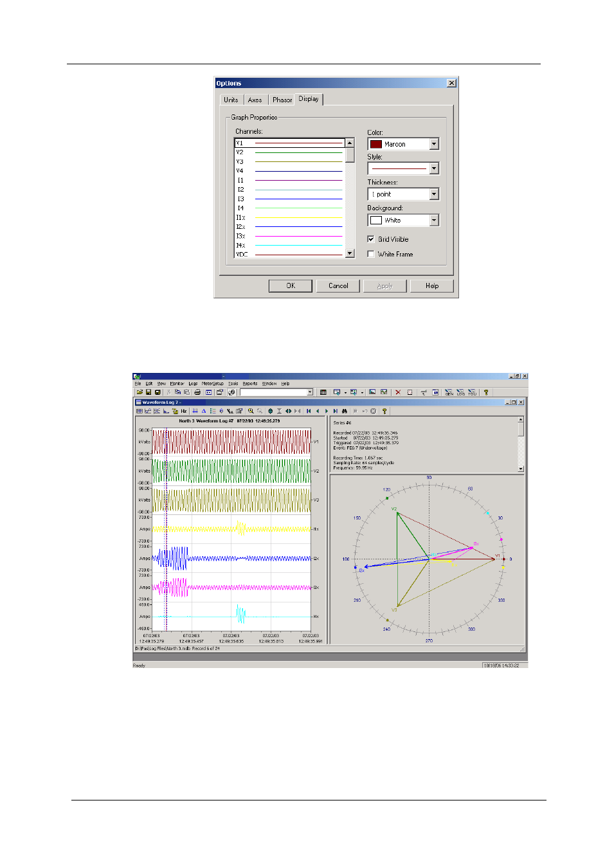
Task: Click the Print icon in main toolbar
Action: tap(197, 392)
